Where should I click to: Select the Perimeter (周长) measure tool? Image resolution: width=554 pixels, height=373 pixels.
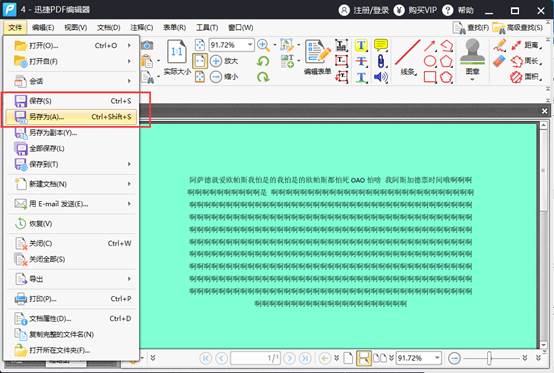pyautogui.click(x=526, y=61)
